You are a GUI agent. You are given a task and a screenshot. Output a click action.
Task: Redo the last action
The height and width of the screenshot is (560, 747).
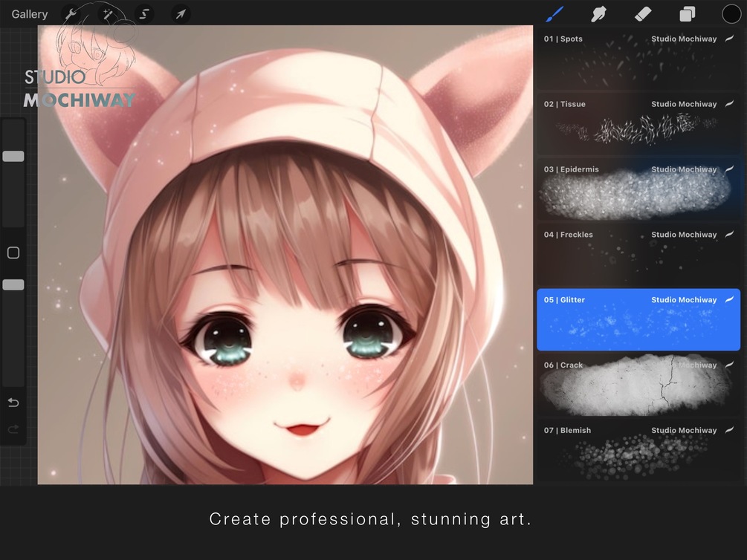coord(13,429)
